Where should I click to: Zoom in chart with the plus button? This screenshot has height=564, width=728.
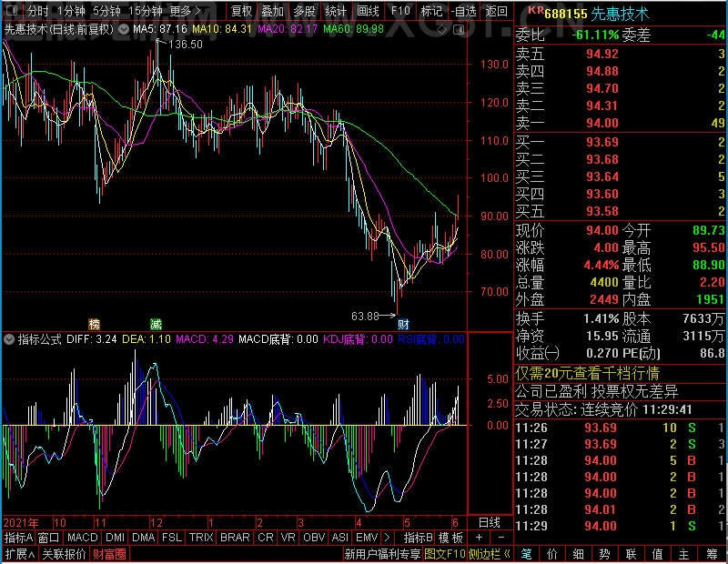point(480,537)
